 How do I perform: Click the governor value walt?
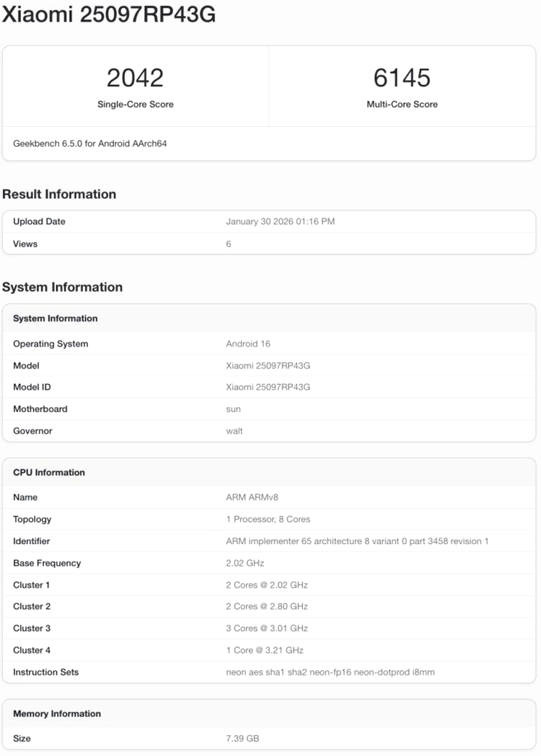coord(234,431)
